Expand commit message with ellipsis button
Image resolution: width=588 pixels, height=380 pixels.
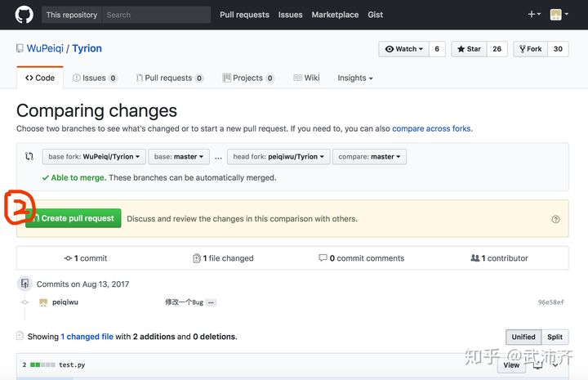coord(212,302)
